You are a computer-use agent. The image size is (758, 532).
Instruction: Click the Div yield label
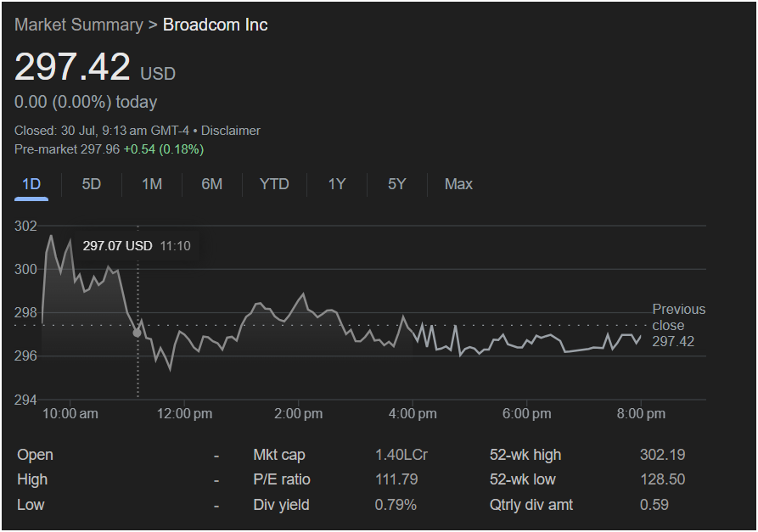click(281, 505)
